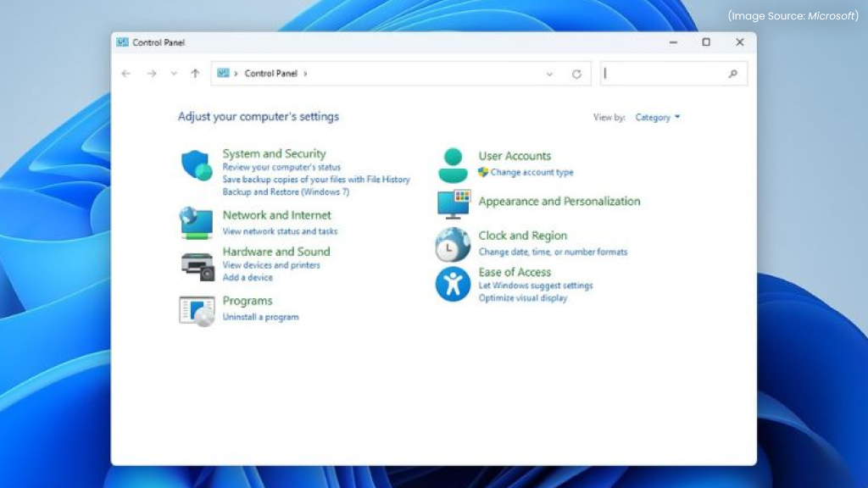Select Backup and Restore (Windows 7) link
The height and width of the screenshot is (488, 868).
[x=286, y=191]
